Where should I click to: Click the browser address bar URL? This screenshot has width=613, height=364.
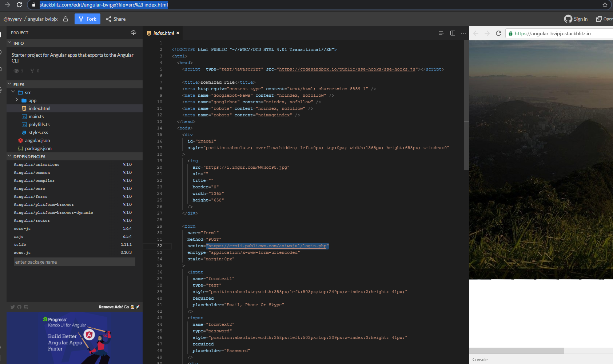[104, 5]
